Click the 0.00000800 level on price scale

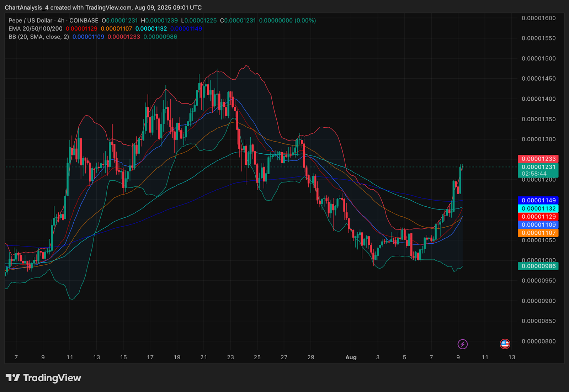pyautogui.click(x=538, y=341)
